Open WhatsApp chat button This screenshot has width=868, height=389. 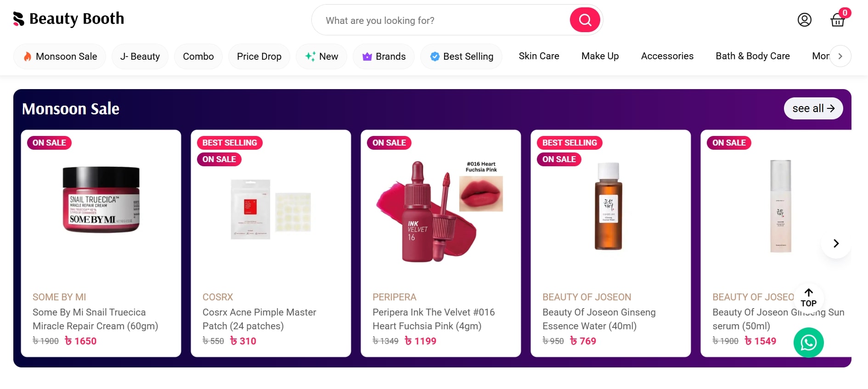tap(808, 343)
